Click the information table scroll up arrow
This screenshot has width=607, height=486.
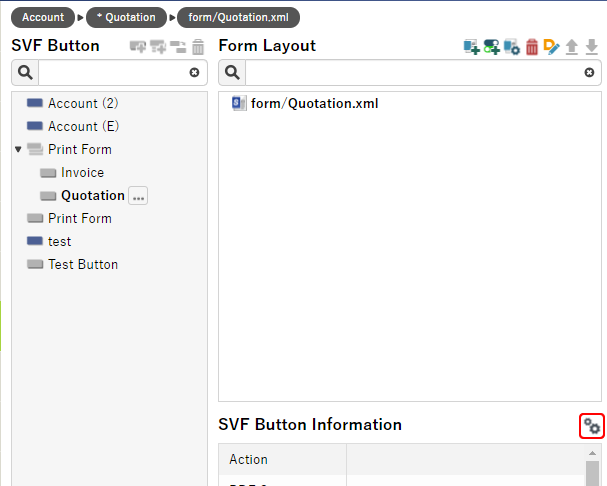pos(592,453)
